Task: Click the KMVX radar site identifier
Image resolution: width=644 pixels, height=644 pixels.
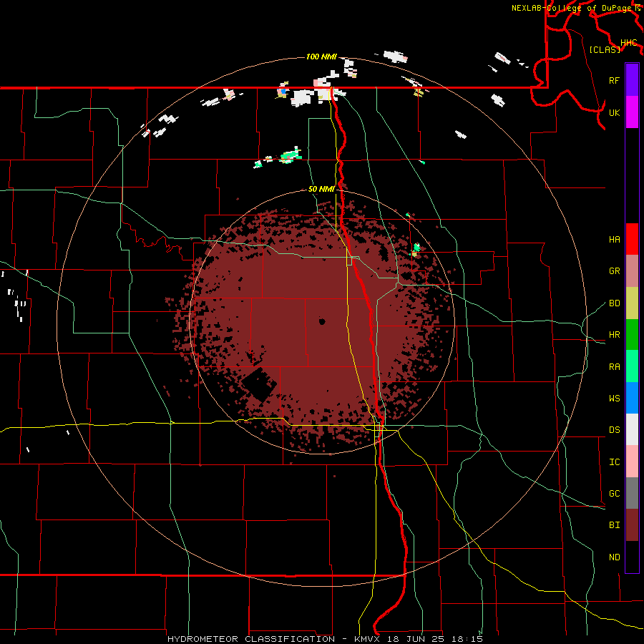Action: click(367, 639)
